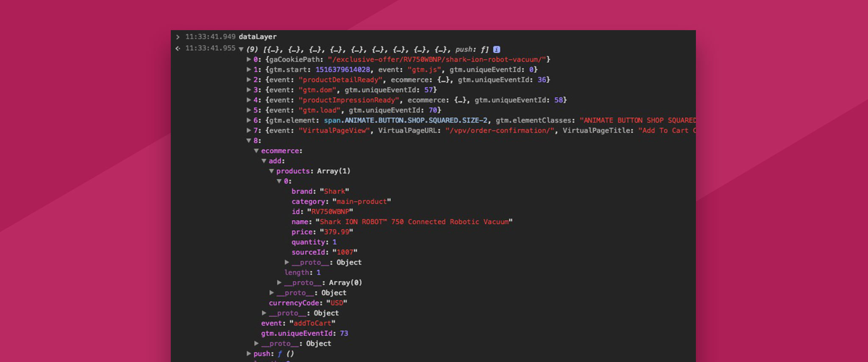Expand __proto__: Object above currencyCode

coord(272,293)
